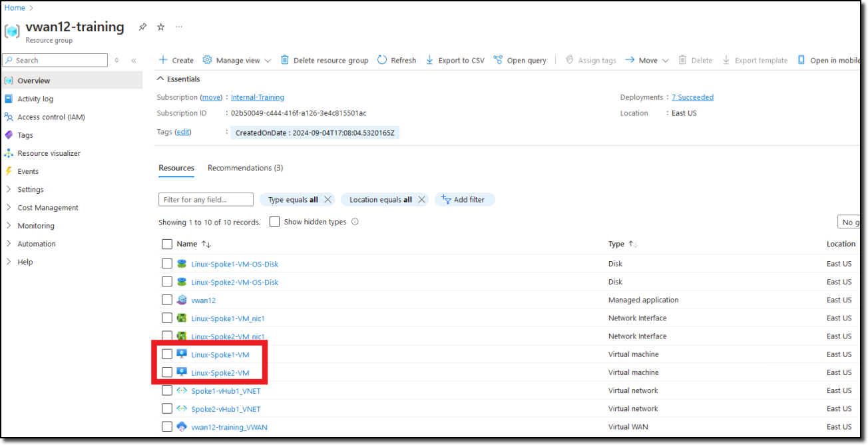Click the Linux-Spoke1-VM_nic1 network interface icon

pyautogui.click(x=182, y=318)
